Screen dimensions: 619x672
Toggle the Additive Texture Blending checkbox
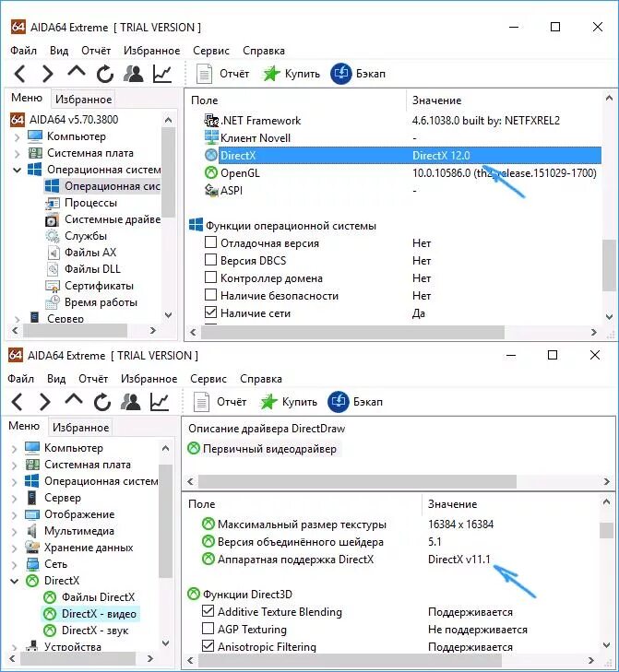208,611
